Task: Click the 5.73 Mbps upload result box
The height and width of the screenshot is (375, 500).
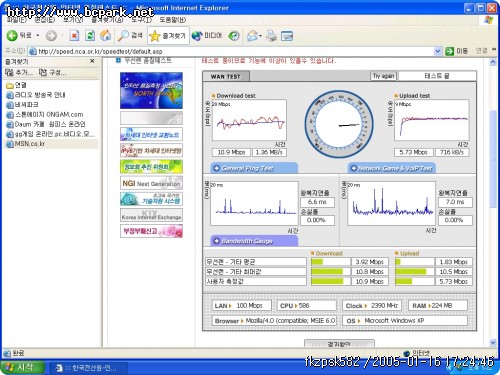Action: pos(413,152)
